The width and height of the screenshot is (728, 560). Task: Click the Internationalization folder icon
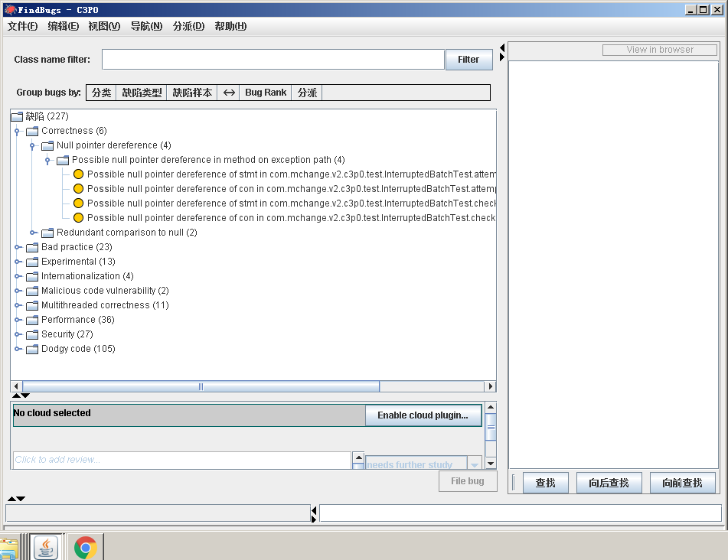pyautogui.click(x=32, y=276)
